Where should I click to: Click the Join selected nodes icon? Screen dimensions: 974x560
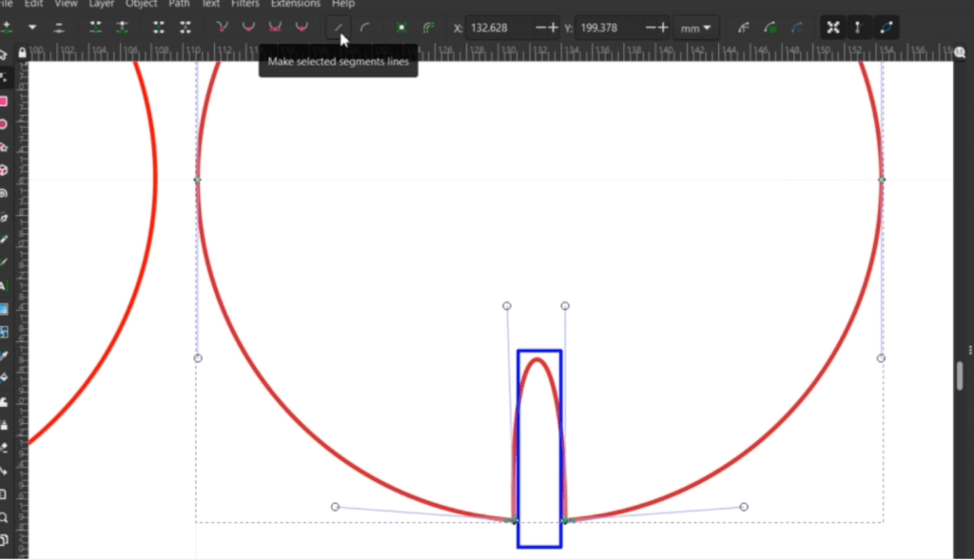[96, 28]
